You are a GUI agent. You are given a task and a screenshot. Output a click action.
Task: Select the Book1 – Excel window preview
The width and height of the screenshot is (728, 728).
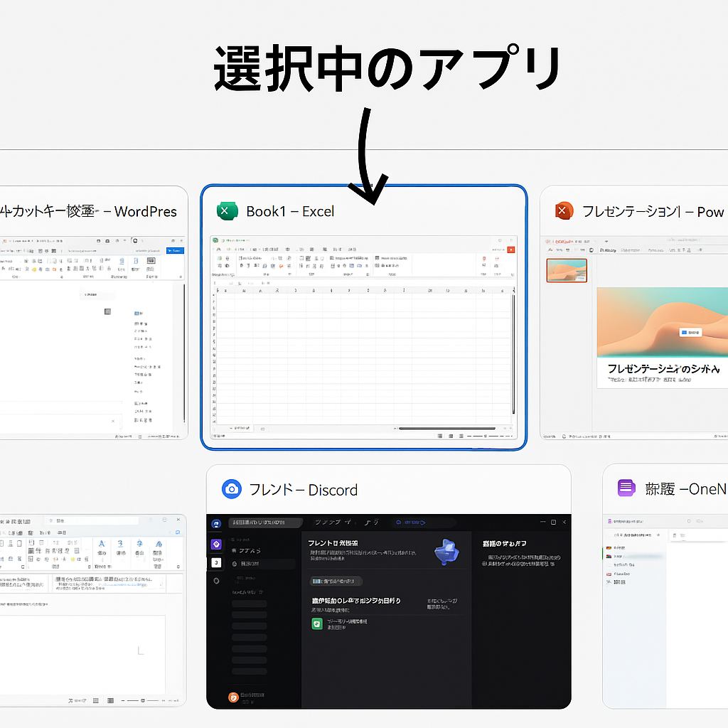363,334
